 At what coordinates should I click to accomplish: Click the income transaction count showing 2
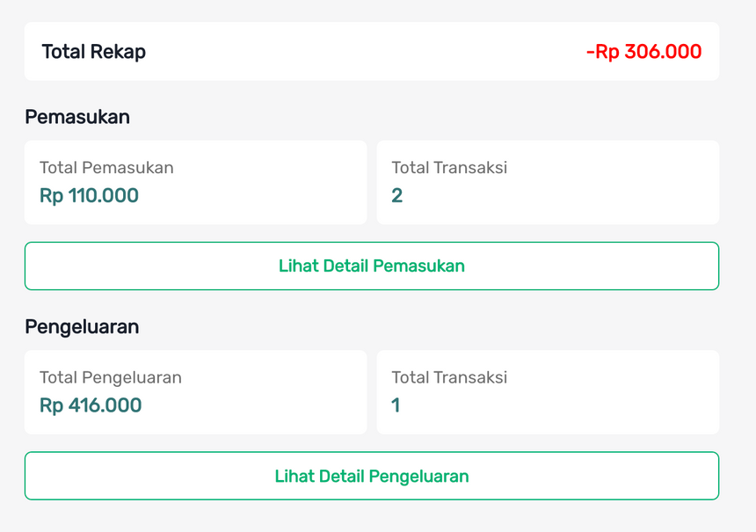[396, 195]
